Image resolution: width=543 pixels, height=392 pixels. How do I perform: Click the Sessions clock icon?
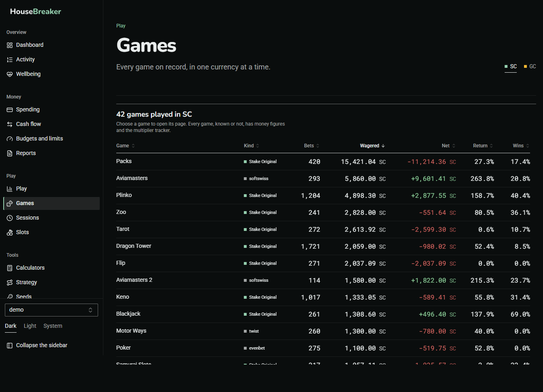click(10, 218)
